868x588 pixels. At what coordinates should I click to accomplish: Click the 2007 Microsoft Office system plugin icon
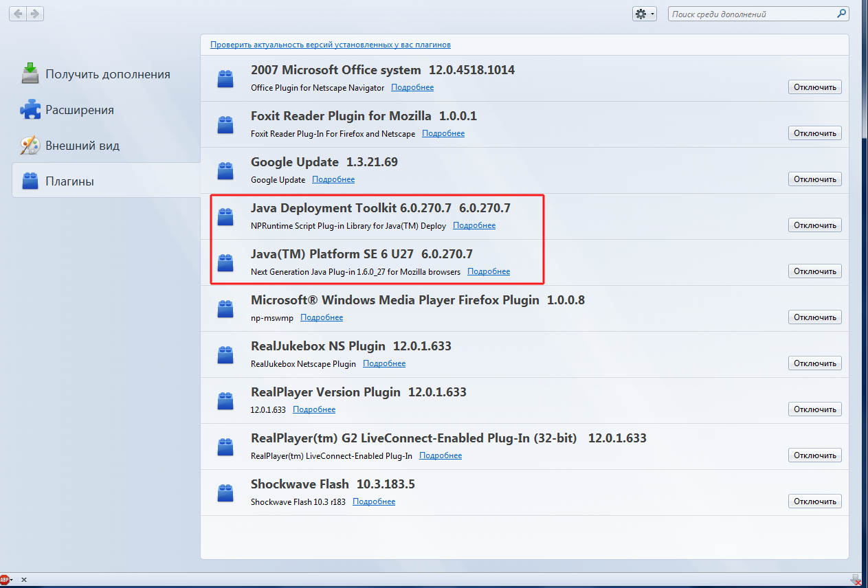point(225,78)
